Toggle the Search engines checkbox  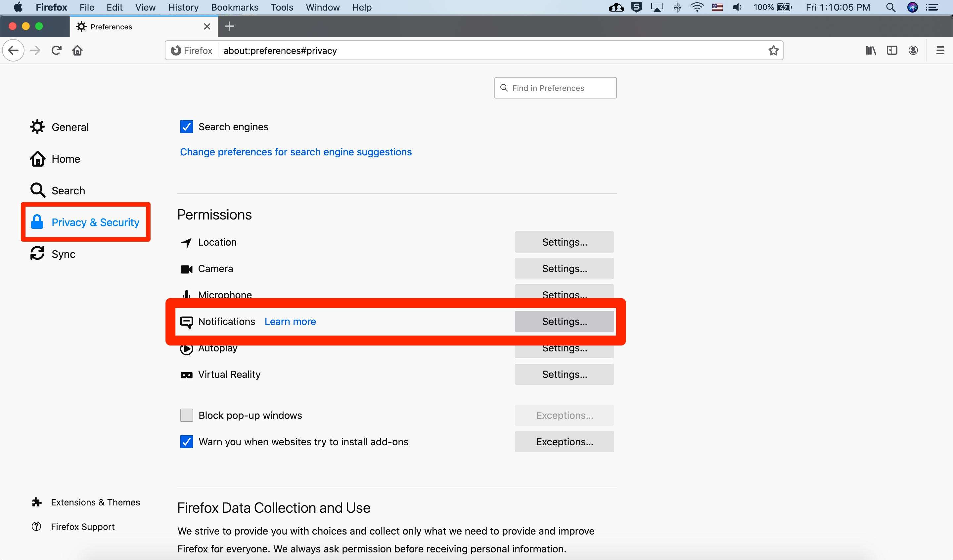click(x=186, y=127)
